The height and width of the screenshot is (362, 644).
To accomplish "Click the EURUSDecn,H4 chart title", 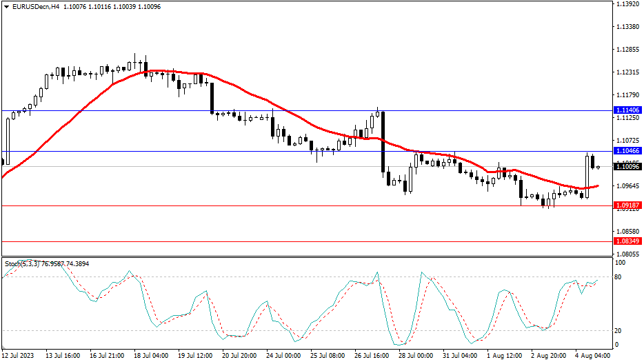I will pyautogui.click(x=32, y=6).
